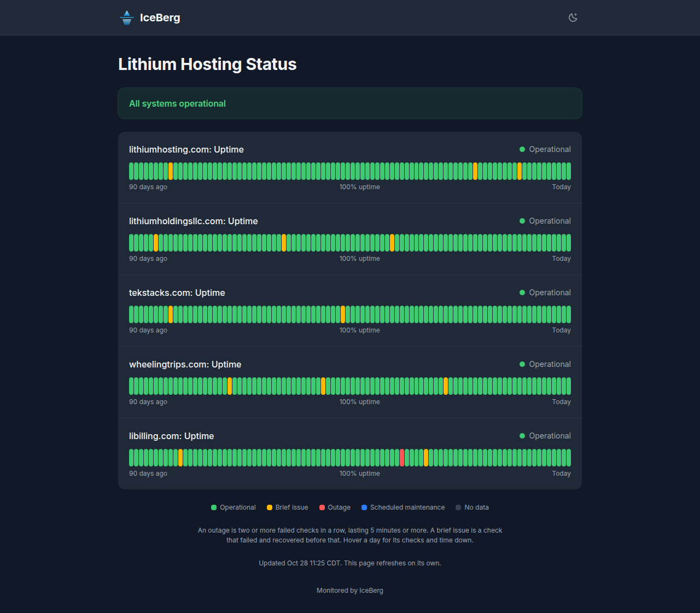This screenshot has width=700, height=613.
Task: Click the red Outage legend dot
Action: [x=322, y=507]
